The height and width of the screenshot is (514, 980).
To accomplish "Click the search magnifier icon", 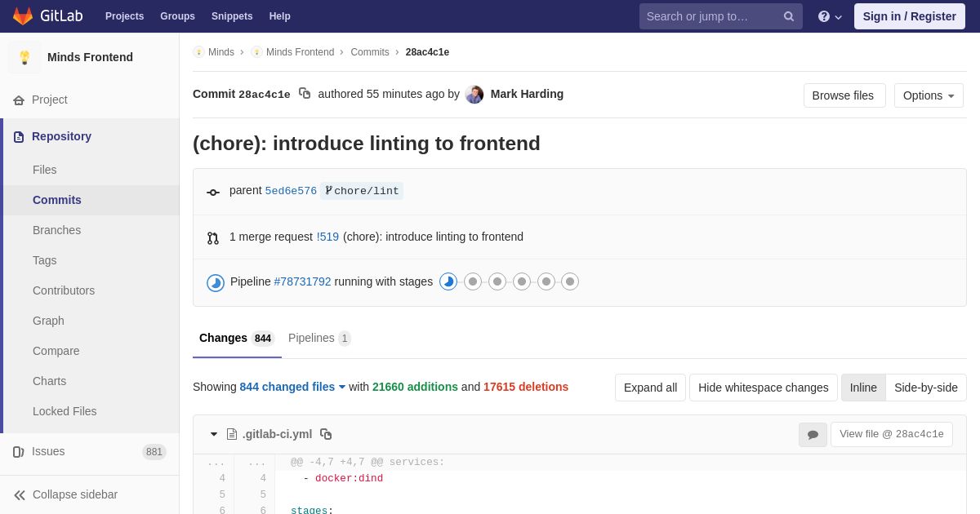I will [x=789, y=16].
